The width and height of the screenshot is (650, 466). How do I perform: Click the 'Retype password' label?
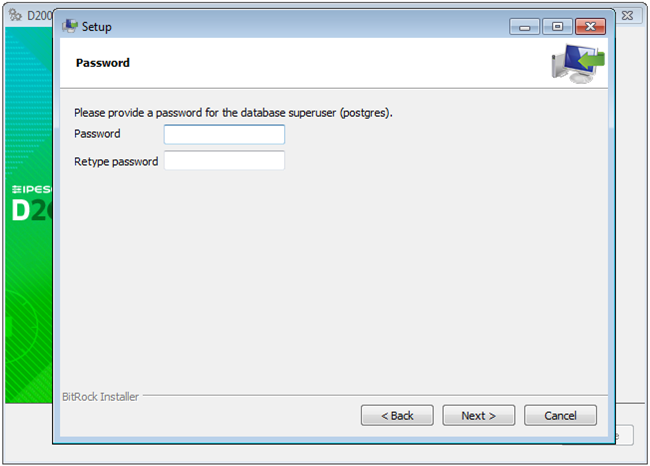click(x=116, y=161)
